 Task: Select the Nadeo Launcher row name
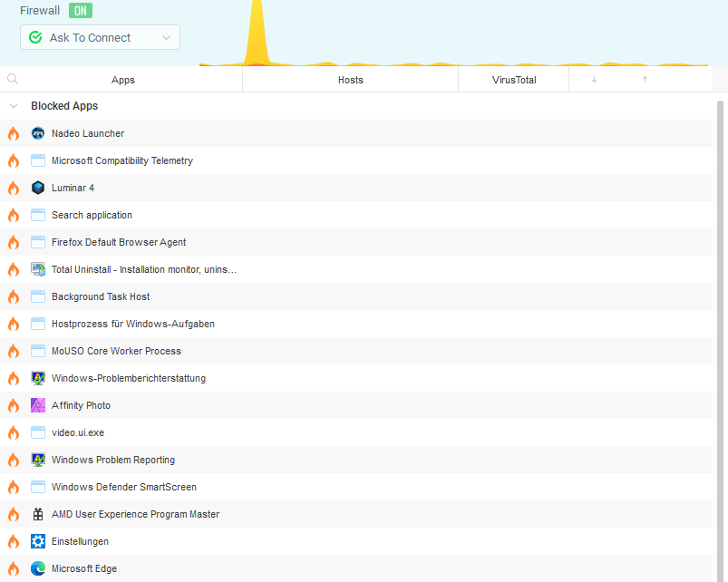pyautogui.click(x=88, y=133)
